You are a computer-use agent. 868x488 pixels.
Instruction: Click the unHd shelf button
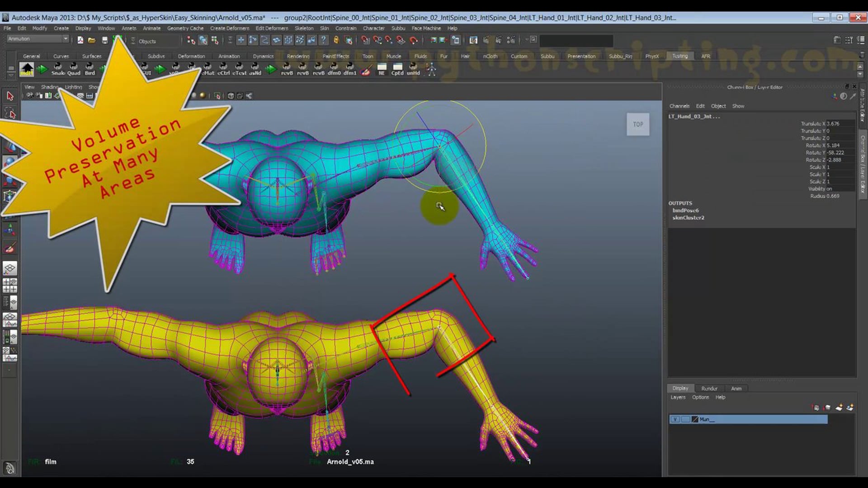(x=413, y=69)
